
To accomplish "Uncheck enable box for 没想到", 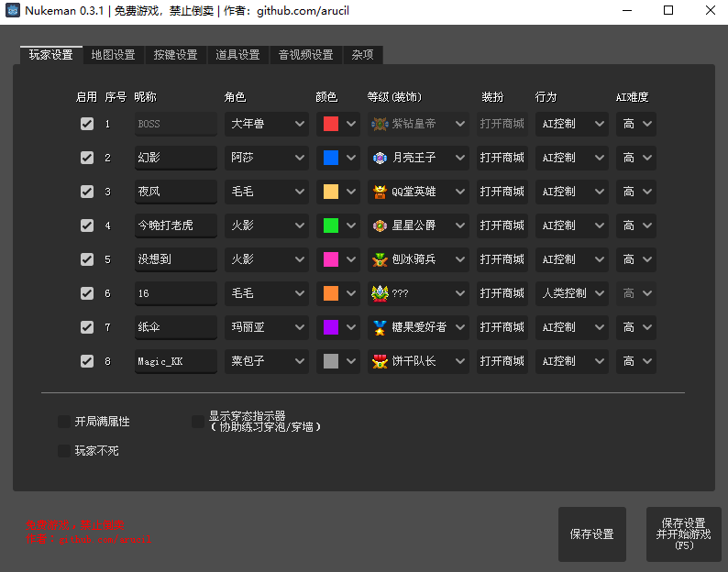I will click(x=87, y=259).
